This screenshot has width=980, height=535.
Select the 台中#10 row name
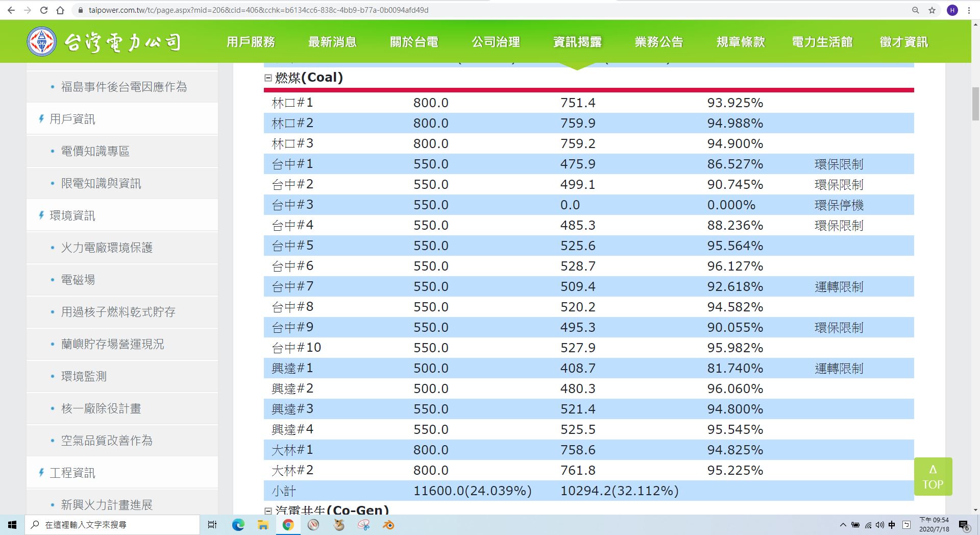pos(297,348)
